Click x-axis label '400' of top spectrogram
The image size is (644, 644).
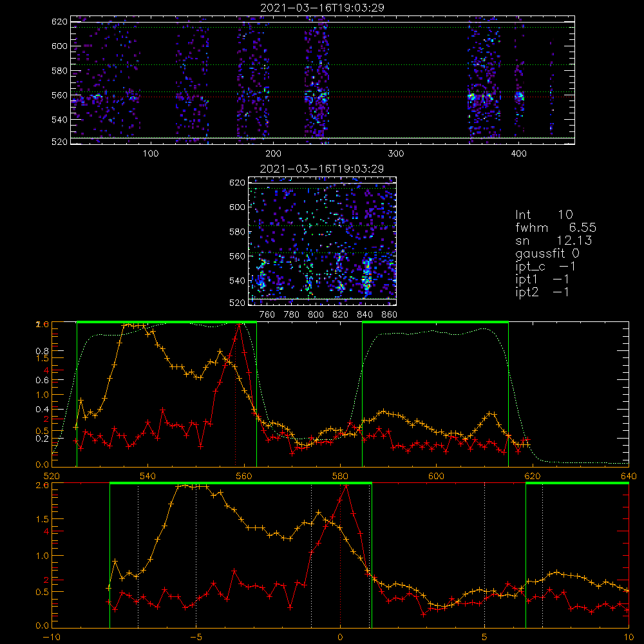(x=518, y=154)
